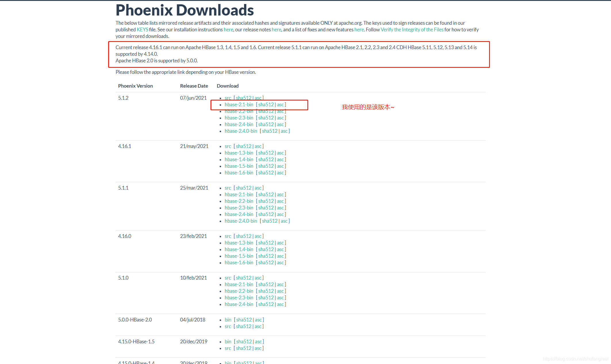Open sha512 for 4.16.0 src
Screen dimensions: 611x364
(x=244, y=236)
